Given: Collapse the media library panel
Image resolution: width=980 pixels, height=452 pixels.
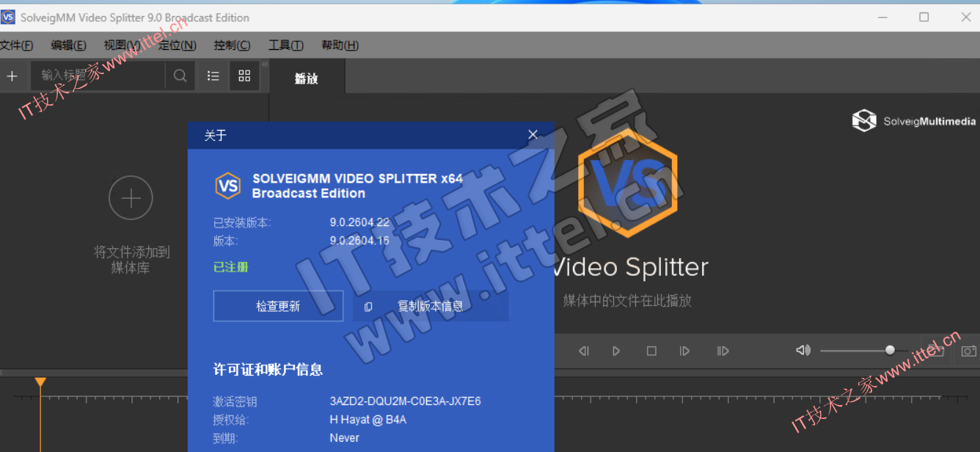Looking at the screenshot, I should [265, 65].
